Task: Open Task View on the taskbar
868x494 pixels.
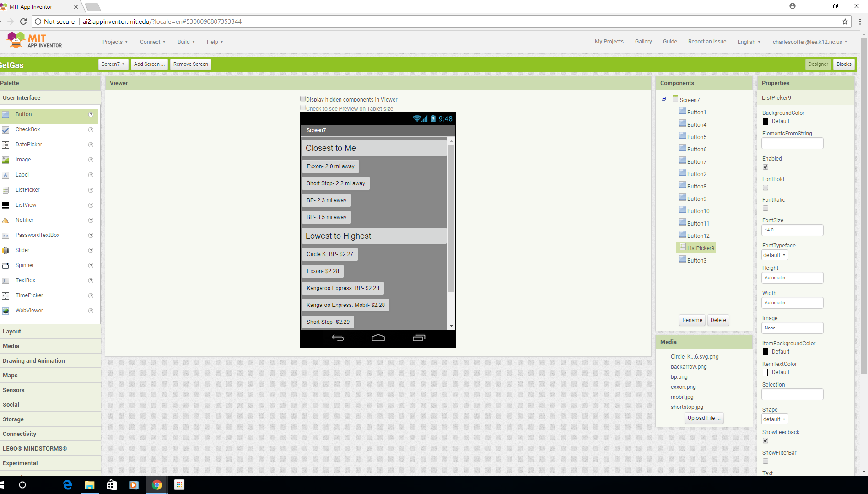Action: (x=44, y=485)
